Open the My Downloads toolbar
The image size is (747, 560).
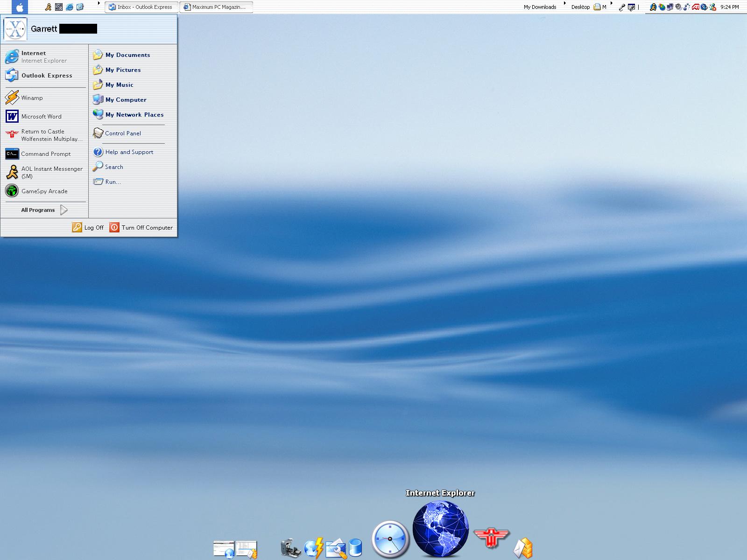(x=540, y=7)
